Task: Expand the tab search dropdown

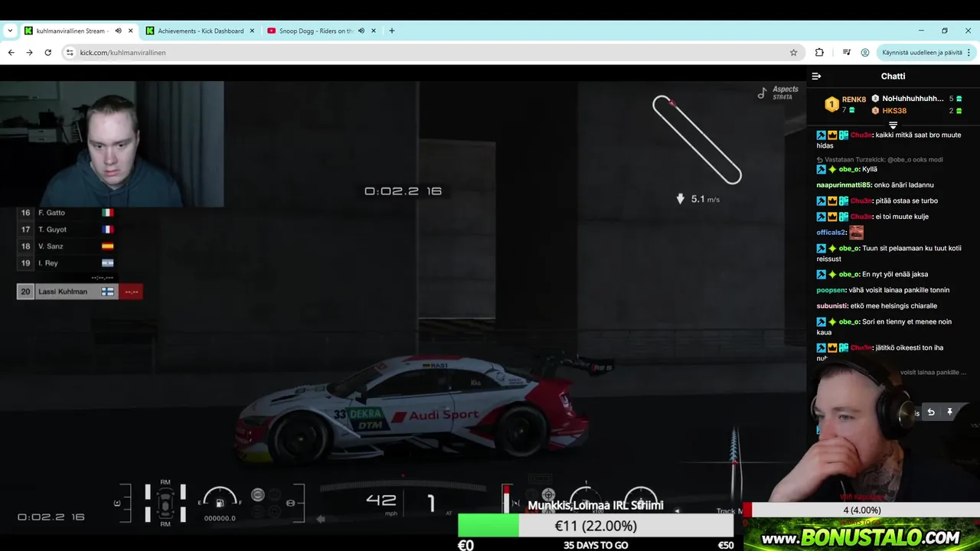Action: pos(10,31)
